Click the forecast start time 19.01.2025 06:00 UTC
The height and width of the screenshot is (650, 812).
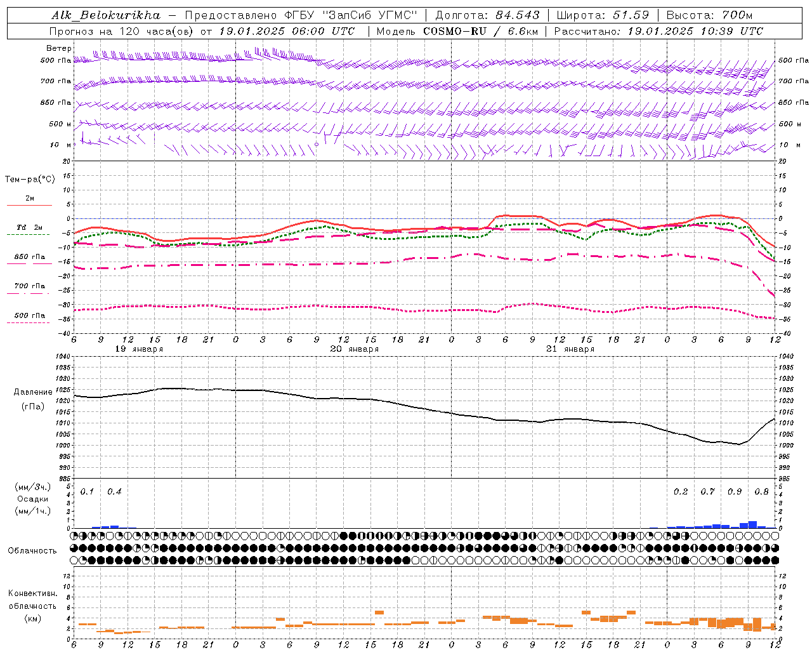click(287, 31)
